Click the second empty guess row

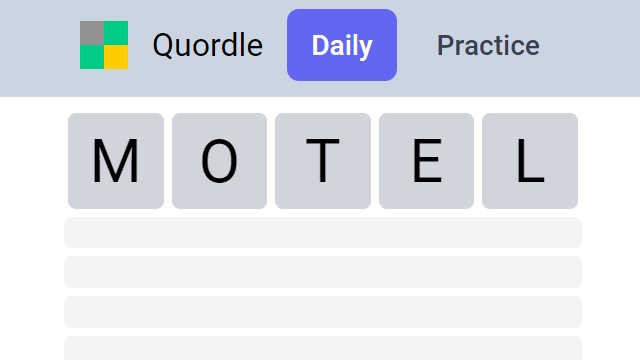click(x=323, y=272)
